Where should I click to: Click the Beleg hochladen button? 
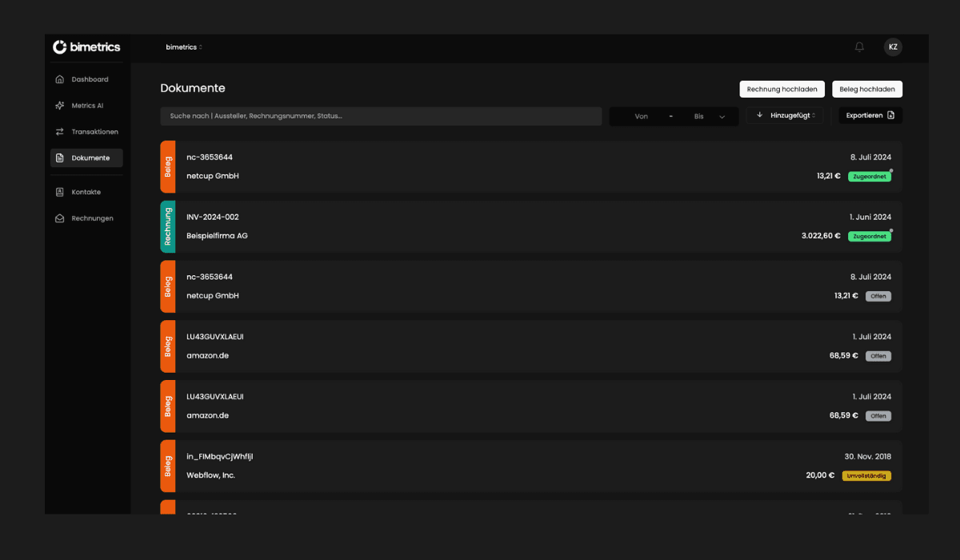click(867, 89)
